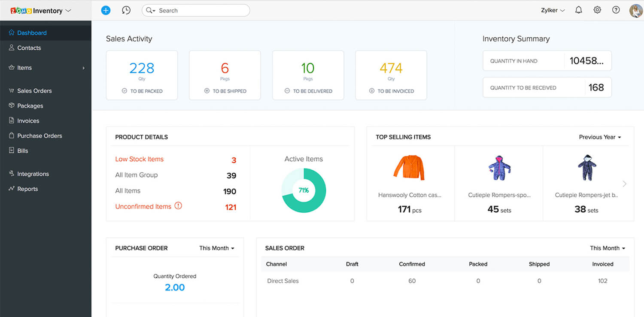Click the Unconfirmed Items warning icon

(178, 206)
